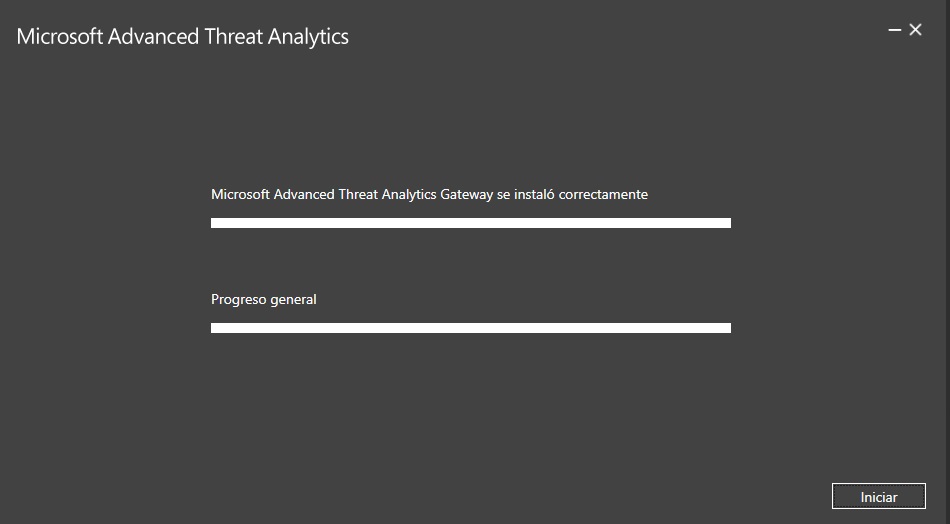Click the 'se instaló correctamente' status message

(572, 194)
